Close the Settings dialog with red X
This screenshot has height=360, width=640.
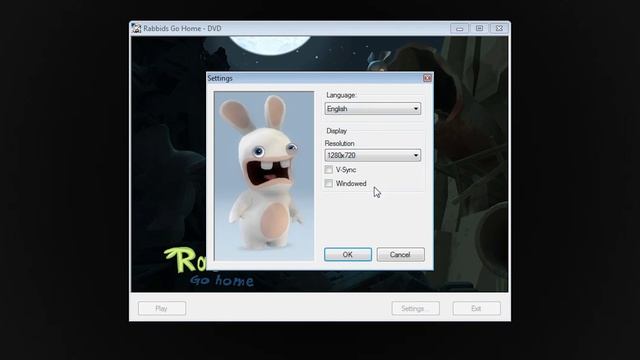click(427, 78)
